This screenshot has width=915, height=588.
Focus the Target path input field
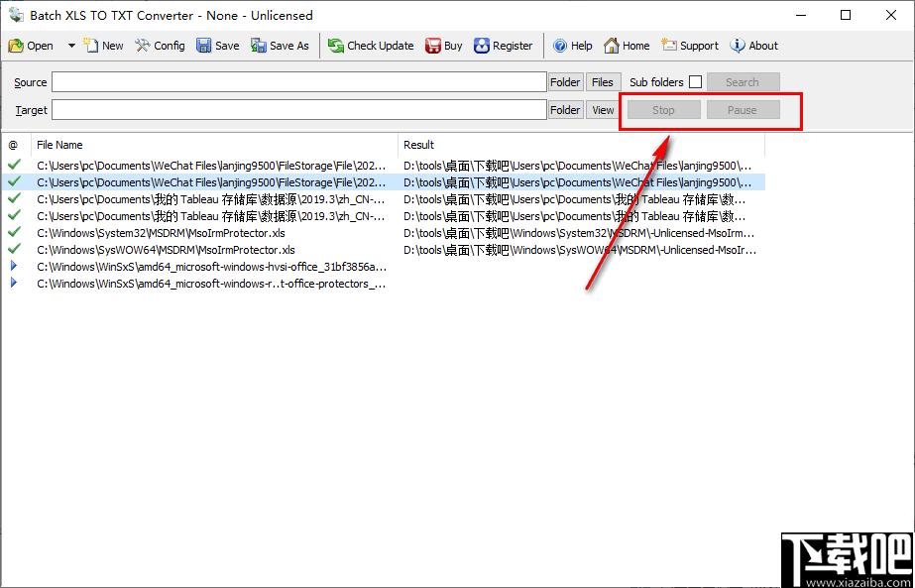[298, 110]
